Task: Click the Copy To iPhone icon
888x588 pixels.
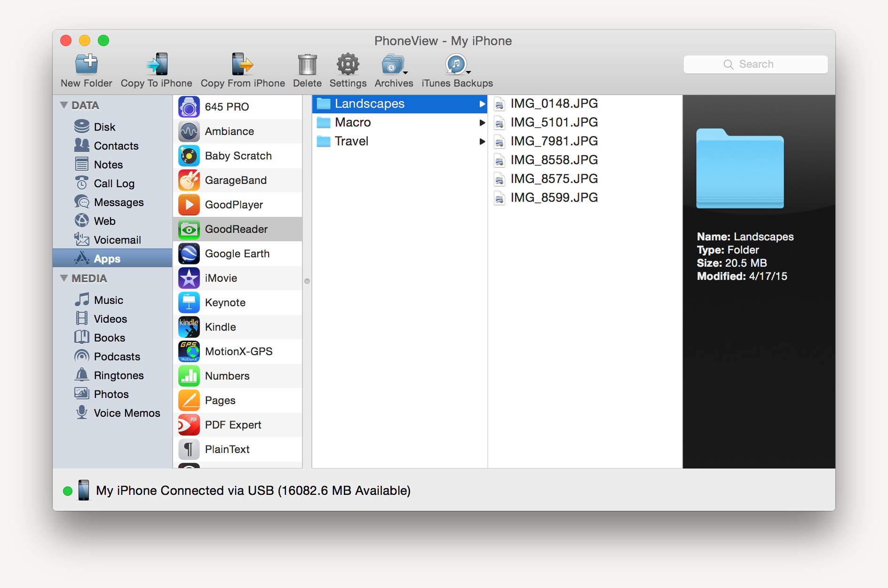Action: pyautogui.click(x=157, y=65)
